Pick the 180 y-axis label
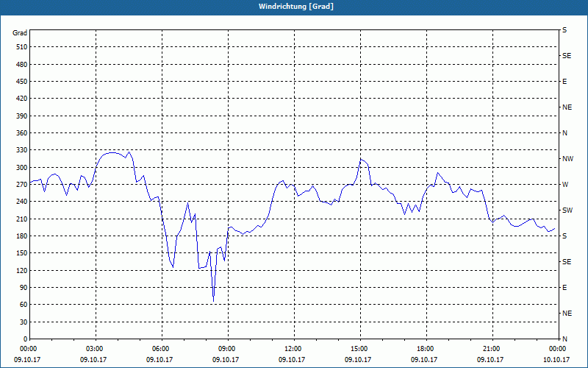Viewport: 588px width, 368px height. pos(22,236)
